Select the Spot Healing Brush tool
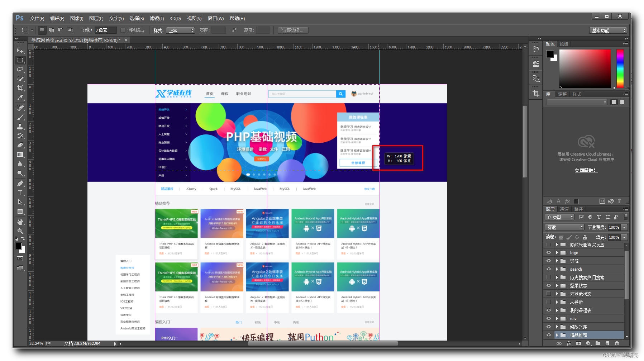This screenshot has width=644, height=361. pyautogui.click(x=20, y=108)
